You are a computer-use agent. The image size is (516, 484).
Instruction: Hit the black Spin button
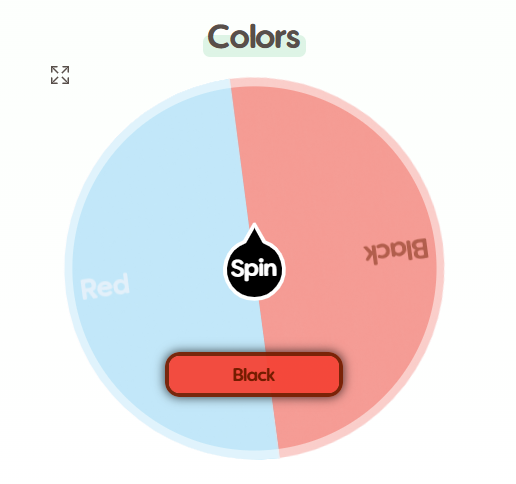click(x=254, y=269)
